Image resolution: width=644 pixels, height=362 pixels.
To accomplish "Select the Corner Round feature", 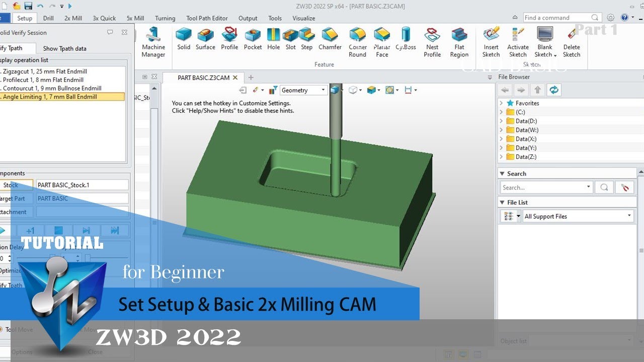I will [358, 42].
